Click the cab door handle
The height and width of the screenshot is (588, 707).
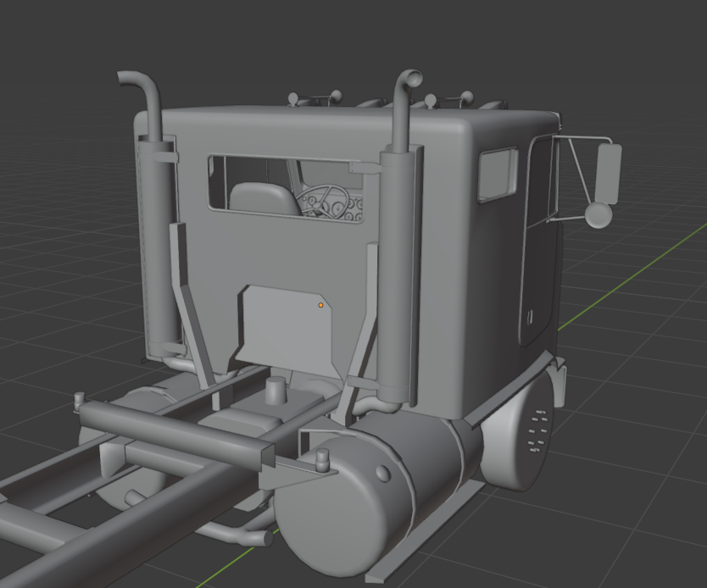(531, 317)
